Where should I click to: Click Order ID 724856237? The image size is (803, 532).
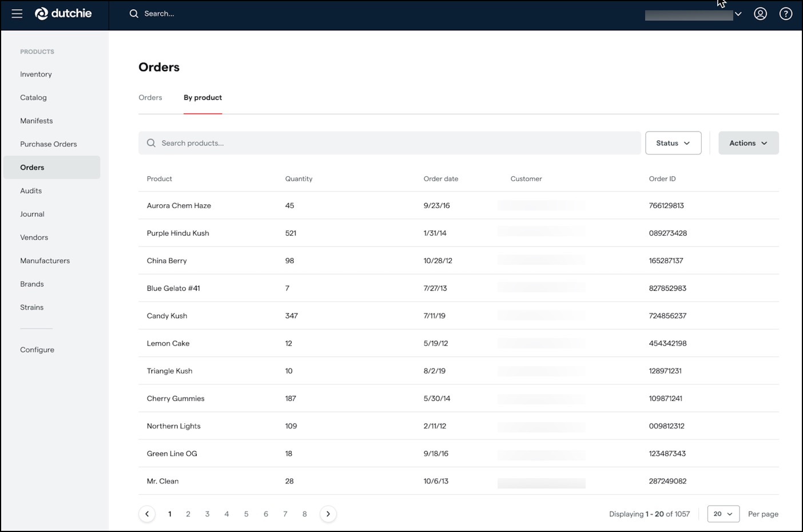667,316
